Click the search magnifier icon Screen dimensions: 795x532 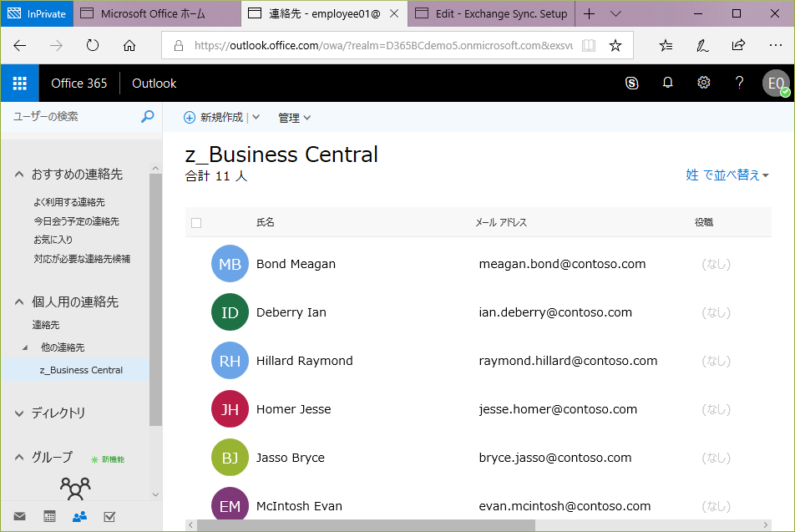(x=148, y=117)
